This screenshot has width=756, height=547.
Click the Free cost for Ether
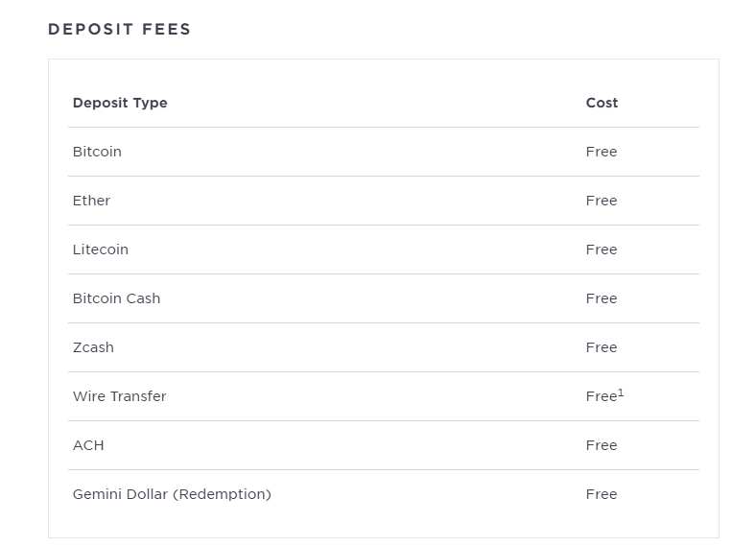(x=602, y=201)
